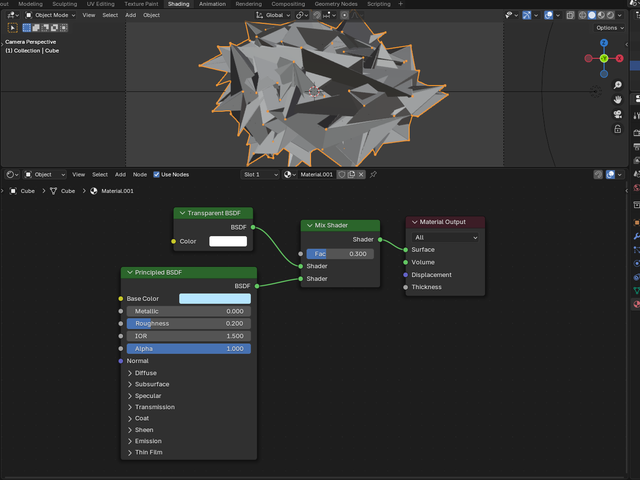Click the Alpha slider in Principled BSDF
This screenshot has width=640, height=480.
click(189, 349)
